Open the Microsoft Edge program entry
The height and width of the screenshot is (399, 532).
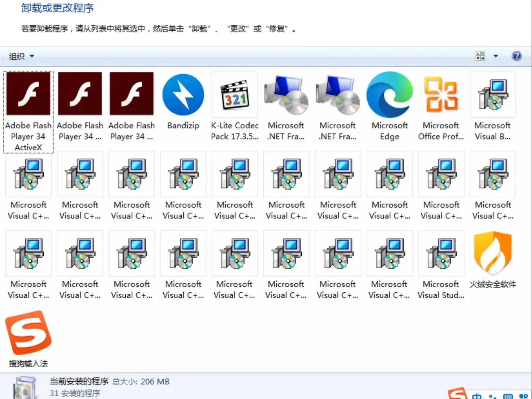point(389,94)
